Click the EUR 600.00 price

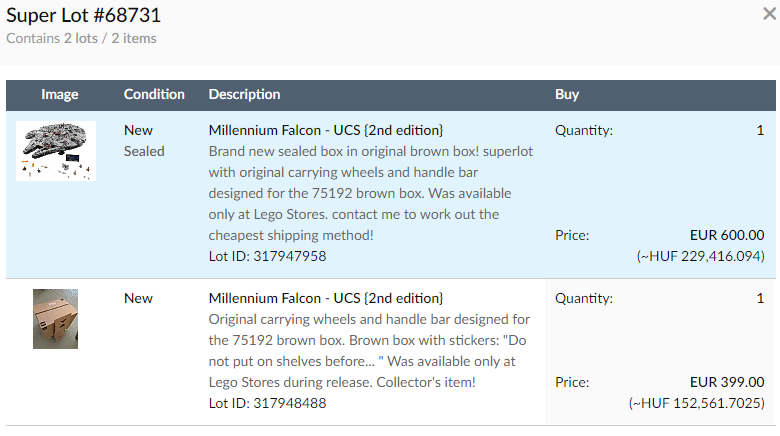click(x=727, y=235)
